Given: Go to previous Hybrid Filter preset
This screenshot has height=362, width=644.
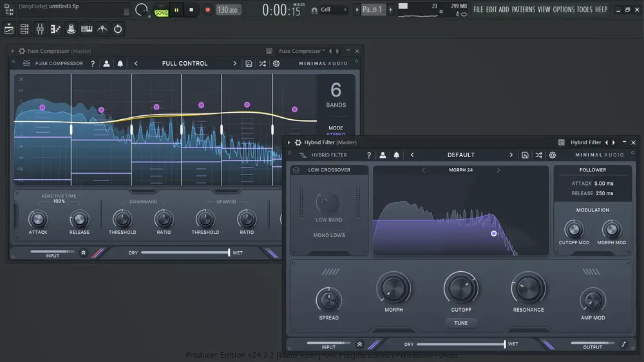Looking at the screenshot, I should [412, 155].
